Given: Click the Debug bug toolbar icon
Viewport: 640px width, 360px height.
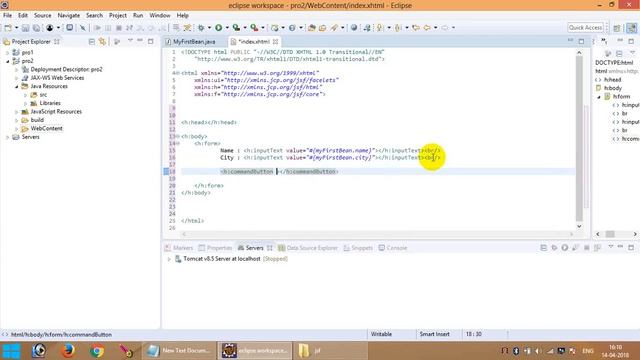Looking at the screenshot, I should click(201, 28).
